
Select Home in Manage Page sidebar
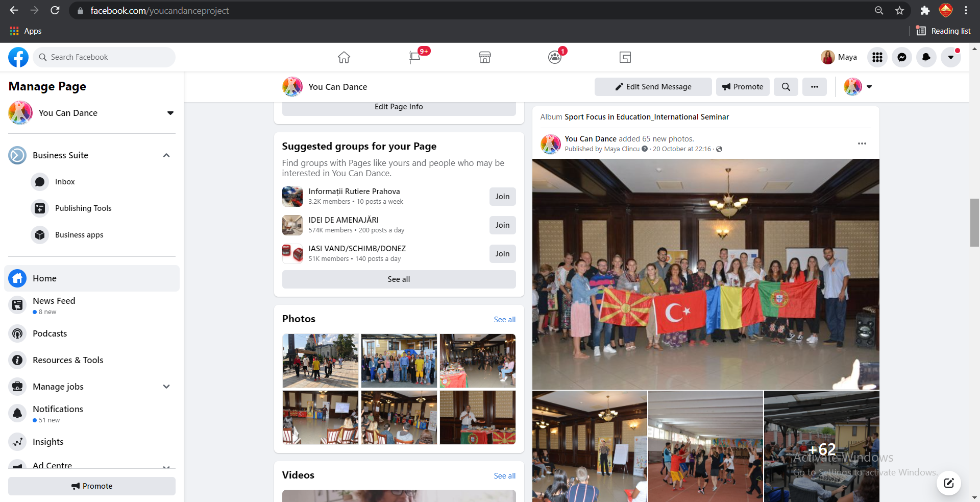(92, 278)
